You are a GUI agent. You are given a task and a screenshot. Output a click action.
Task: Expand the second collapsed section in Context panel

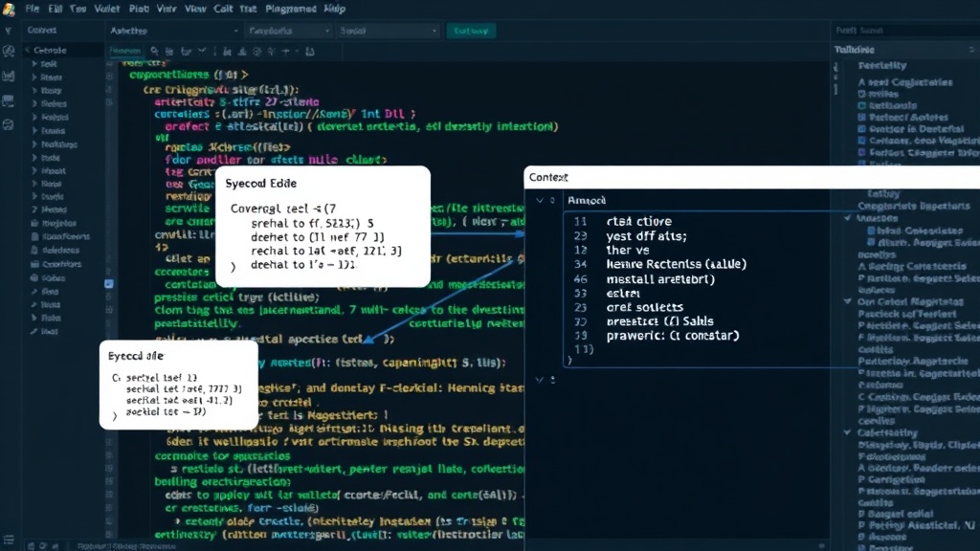click(540, 379)
